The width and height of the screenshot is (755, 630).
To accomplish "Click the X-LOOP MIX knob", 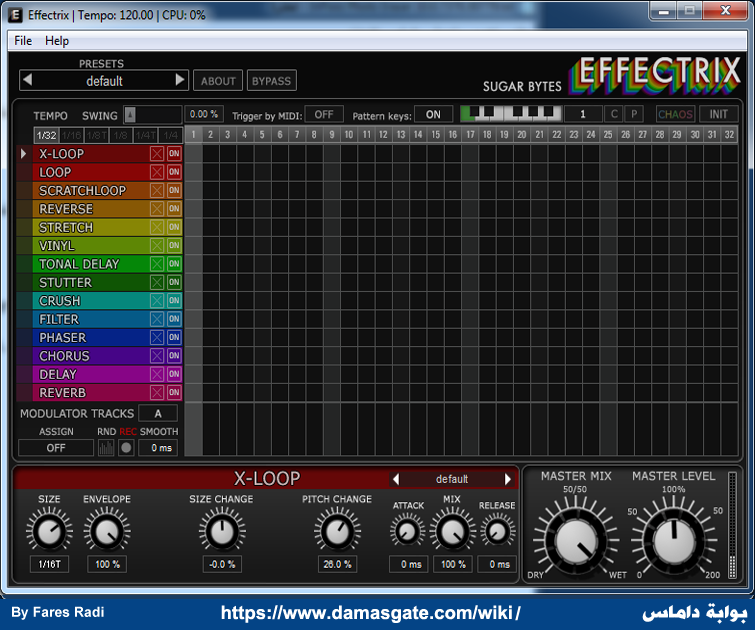I will point(452,532).
